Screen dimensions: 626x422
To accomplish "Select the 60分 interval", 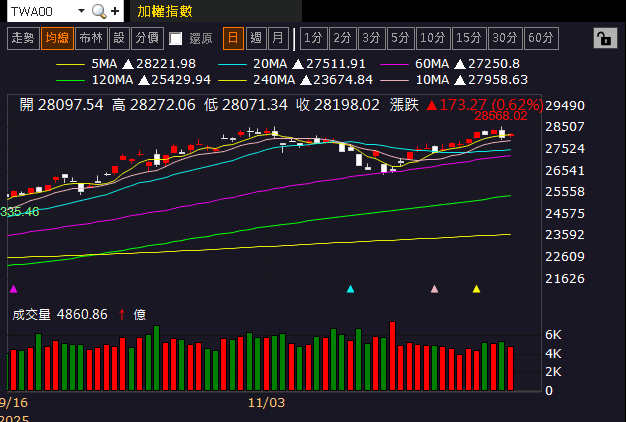I will pyautogui.click(x=541, y=38).
